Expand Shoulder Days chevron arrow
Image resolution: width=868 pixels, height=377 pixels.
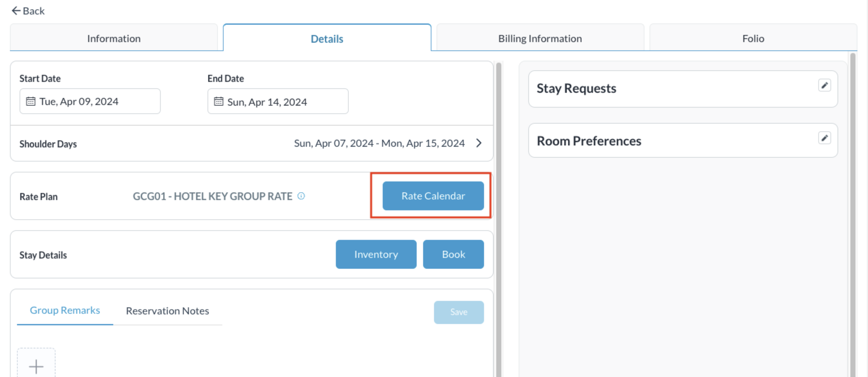tap(479, 143)
